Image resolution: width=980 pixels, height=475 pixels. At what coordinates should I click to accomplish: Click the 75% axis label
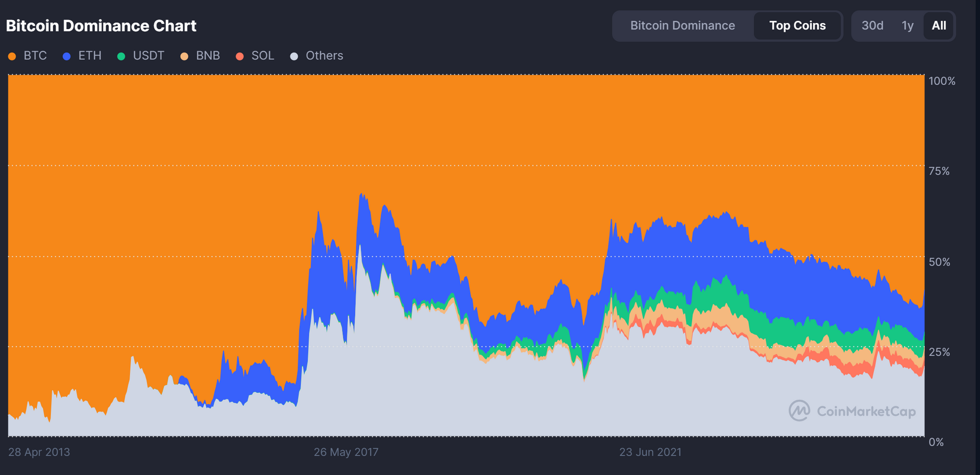coord(939,171)
